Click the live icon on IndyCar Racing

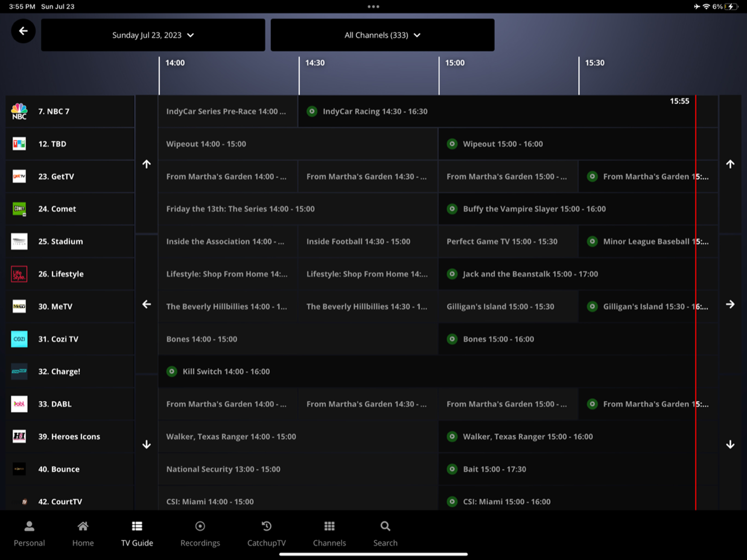312,112
